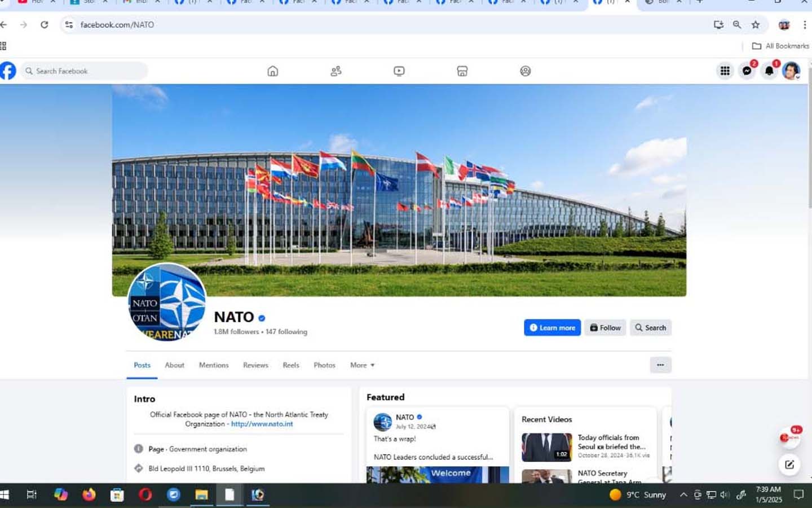
Task: Open the 9°C Sunny weather widget
Action: [x=638, y=495]
